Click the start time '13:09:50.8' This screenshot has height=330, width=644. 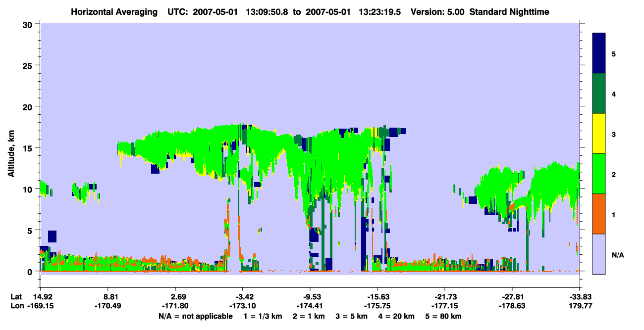point(268,11)
